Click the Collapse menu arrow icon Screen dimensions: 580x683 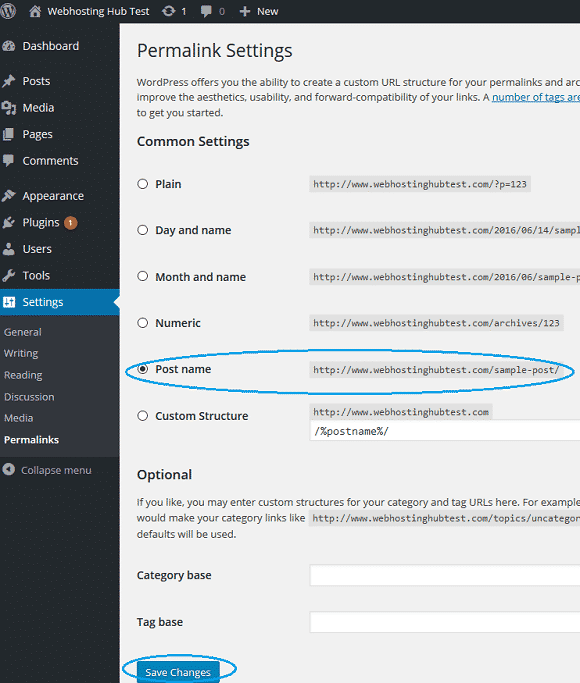(9, 470)
